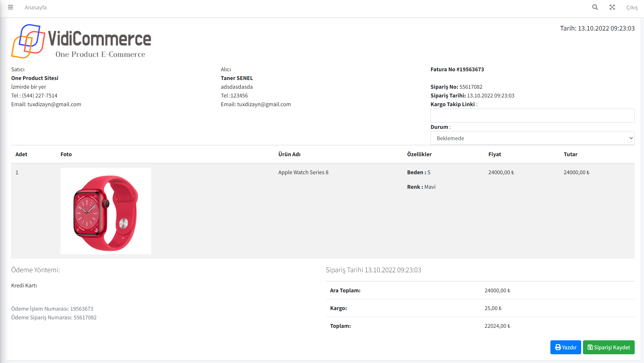Click the Toplam amount 22024,00 ₺

click(x=497, y=326)
